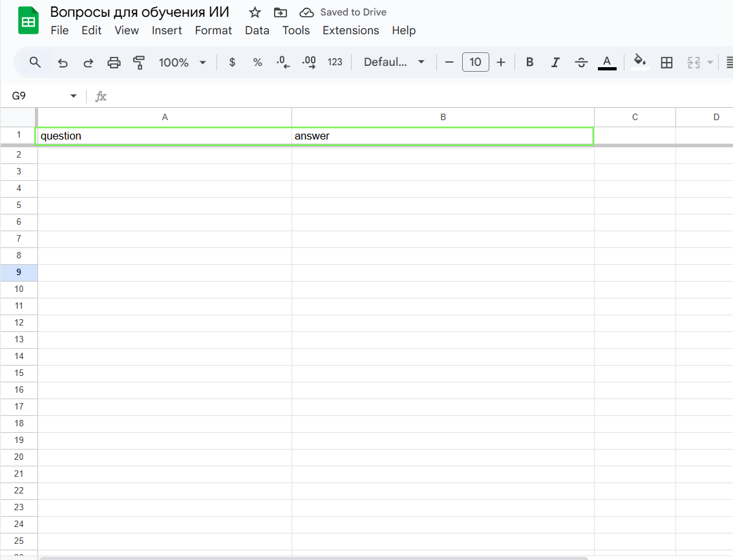The width and height of the screenshot is (733, 560).
Task: Expand the font family dropdown
Action: (x=394, y=63)
